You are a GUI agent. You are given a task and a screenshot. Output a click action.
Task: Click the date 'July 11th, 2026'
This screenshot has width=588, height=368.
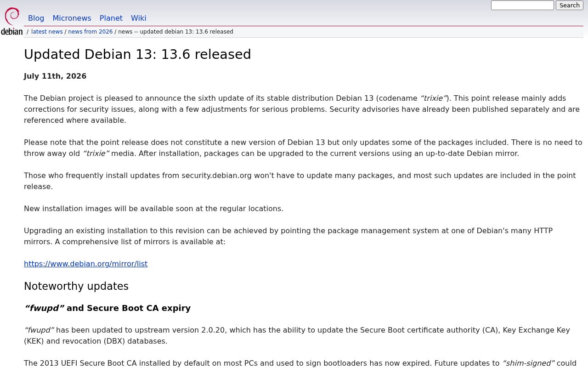pyautogui.click(x=55, y=76)
